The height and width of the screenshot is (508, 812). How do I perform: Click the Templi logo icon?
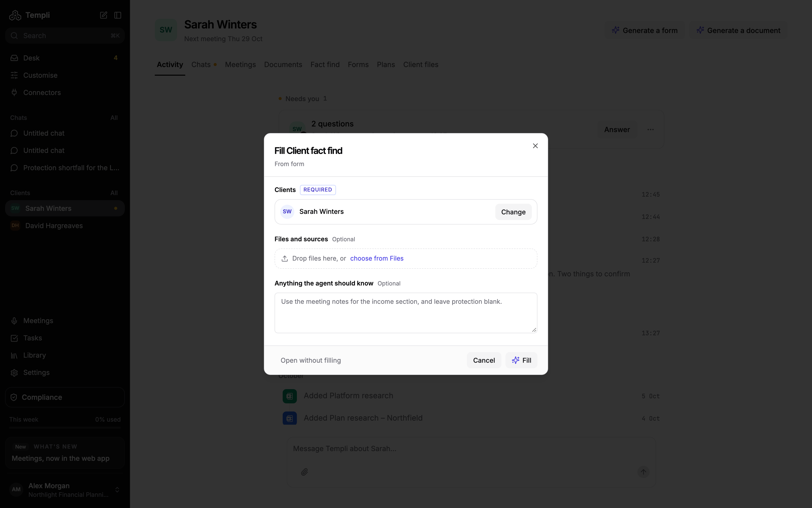click(15, 15)
